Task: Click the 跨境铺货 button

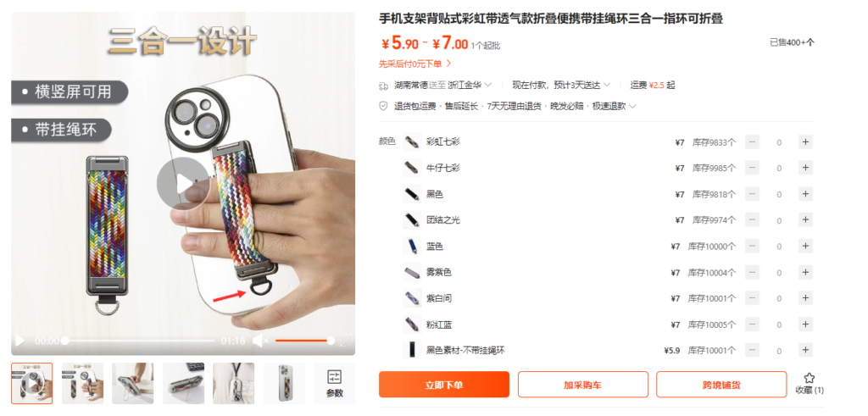Action: pyautogui.click(x=721, y=385)
